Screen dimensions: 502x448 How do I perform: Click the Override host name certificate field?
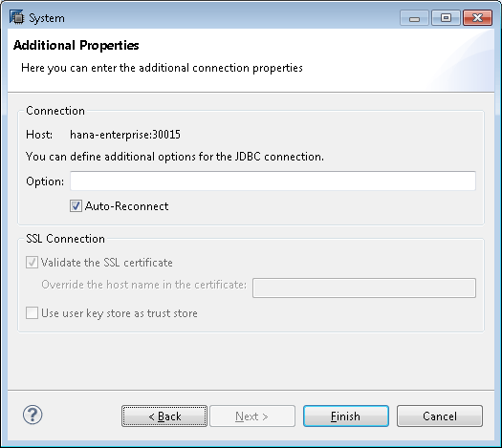364,288
